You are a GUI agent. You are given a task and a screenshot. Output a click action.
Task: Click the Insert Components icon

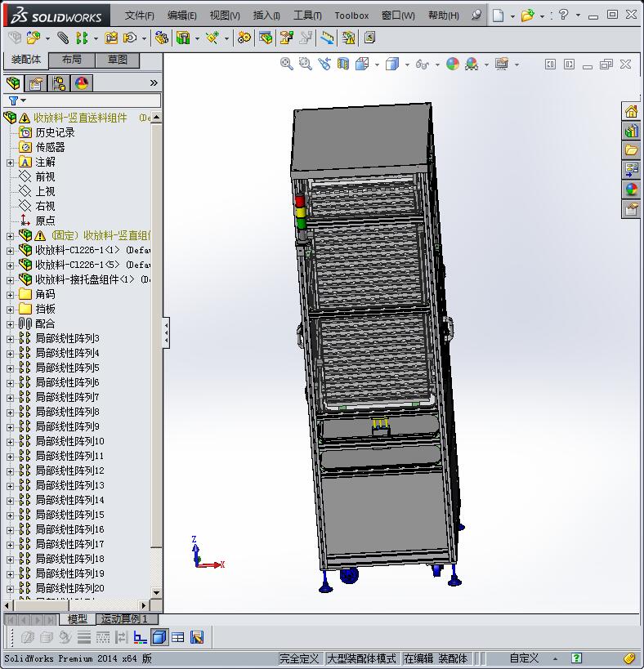coord(33,38)
